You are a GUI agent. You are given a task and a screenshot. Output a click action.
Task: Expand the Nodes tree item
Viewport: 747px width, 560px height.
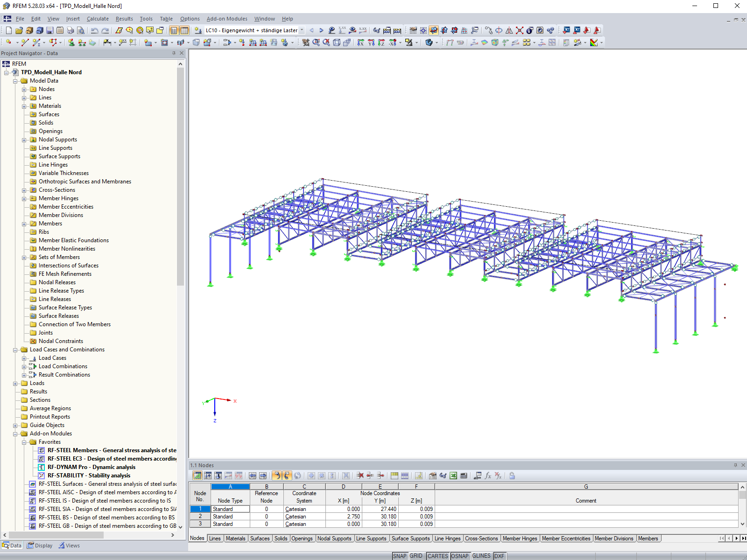(24, 89)
